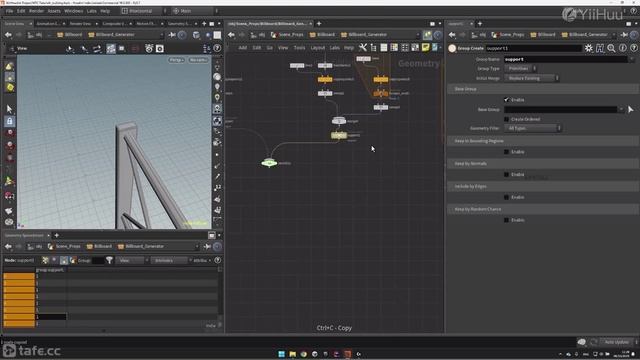The image size is (640, 360).
Task: Toggle viewport headlight bulb display option
Action: pyautogui.click(x=217, y=87)
